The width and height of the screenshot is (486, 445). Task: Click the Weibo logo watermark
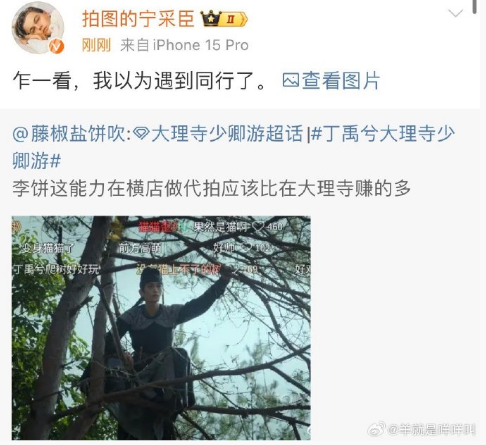pos(376,429)
